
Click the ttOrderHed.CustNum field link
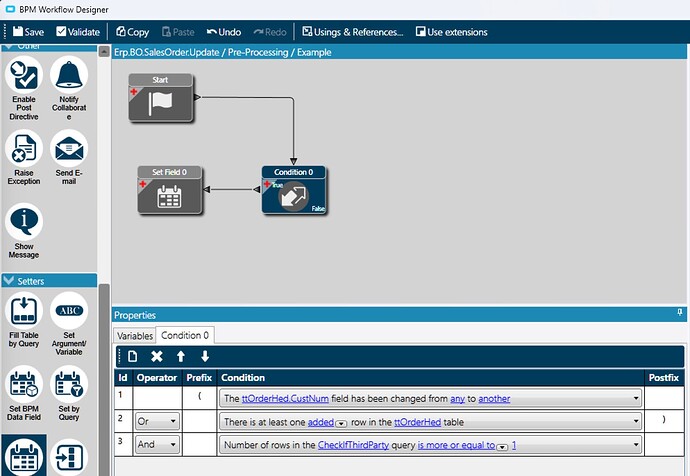point(285,399)
